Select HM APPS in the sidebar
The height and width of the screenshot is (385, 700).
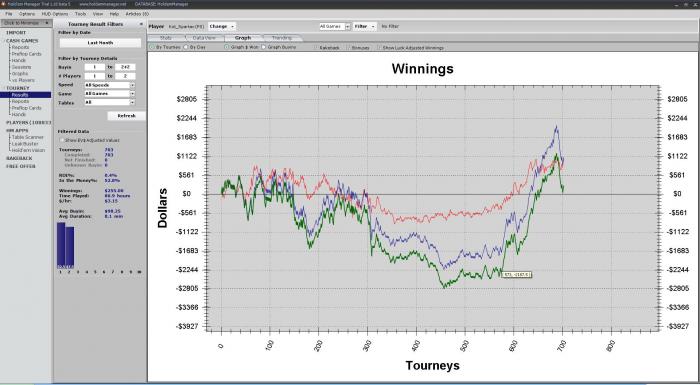coord(17,130)
